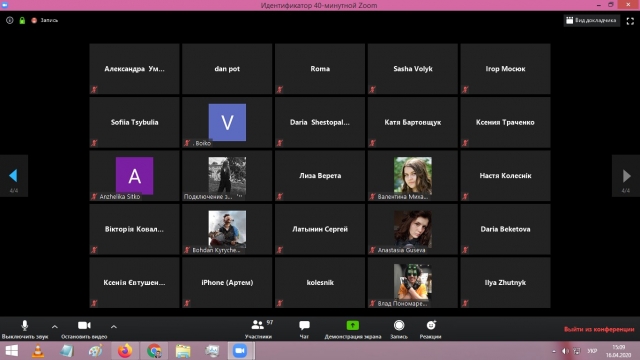Select the iPhone (Артем) participant tile

227,282
